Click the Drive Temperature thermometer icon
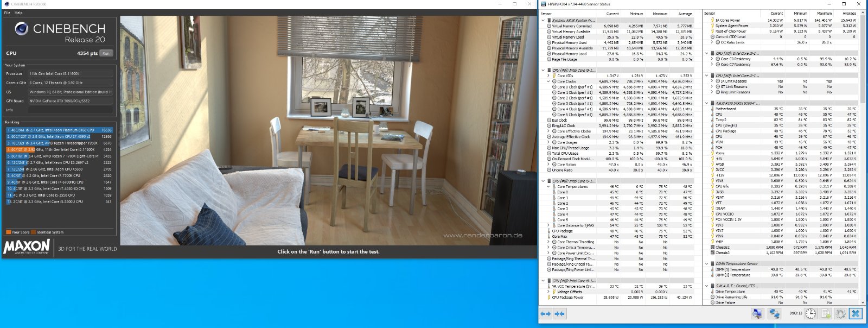Image resolution: width=868 pixels, height=328 pixels. pos(712,292)
